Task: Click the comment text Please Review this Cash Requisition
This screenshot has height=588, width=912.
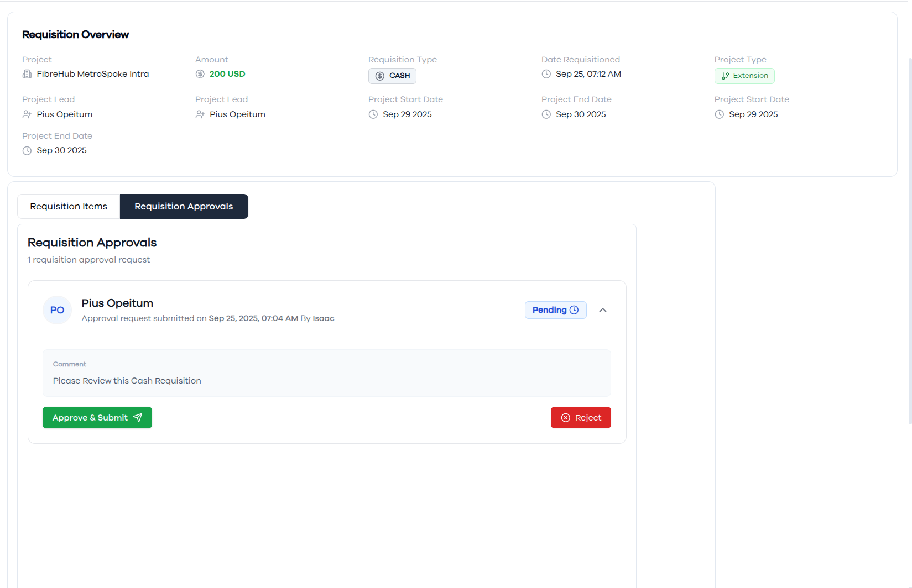Action: tap(127, 381)
